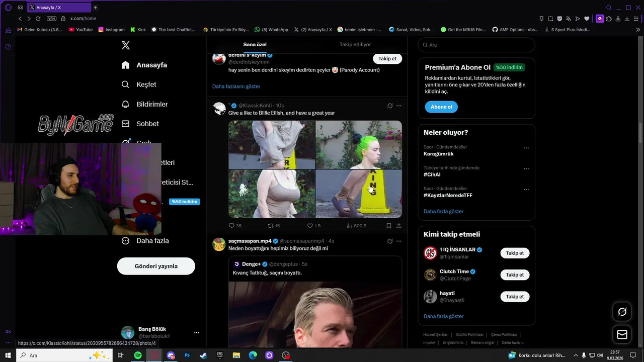
Task: Open Bildirimler in the sidebar
Action: [x=144, y=104]
